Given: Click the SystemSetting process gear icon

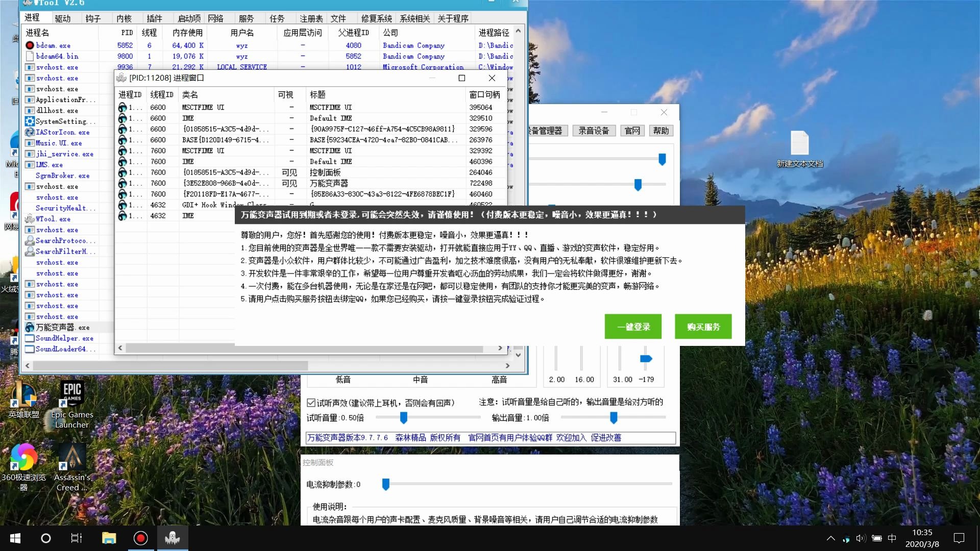Looking at the screenshot, I should tap(30, 121).
